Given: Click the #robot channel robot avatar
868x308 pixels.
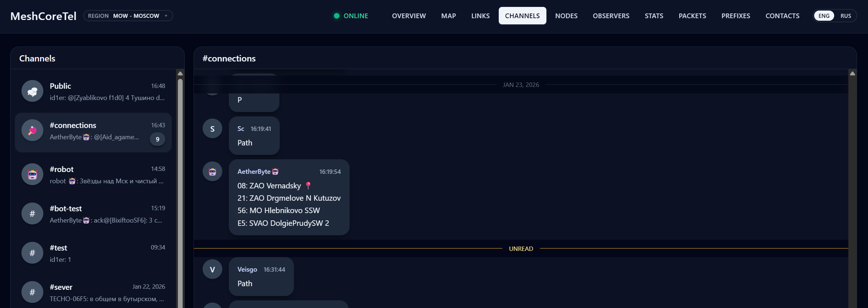Looking at the screenshot, I should coord(32,175).
